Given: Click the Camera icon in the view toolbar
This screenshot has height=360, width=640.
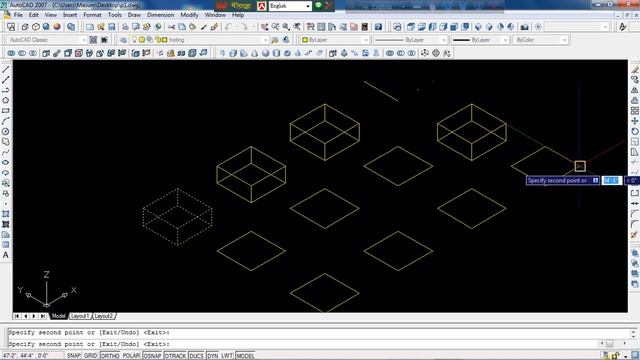Looking at the screenshot, I should click(524, 27).
